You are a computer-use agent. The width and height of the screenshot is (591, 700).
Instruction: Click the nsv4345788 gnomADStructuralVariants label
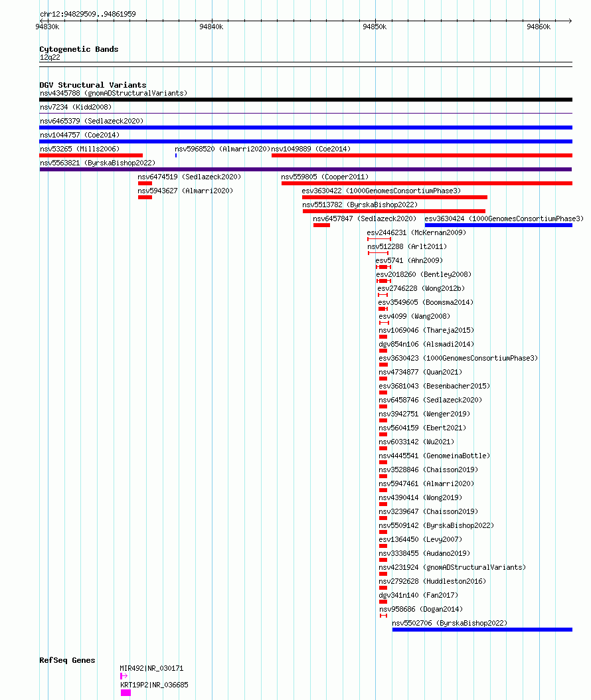(114, 93)
